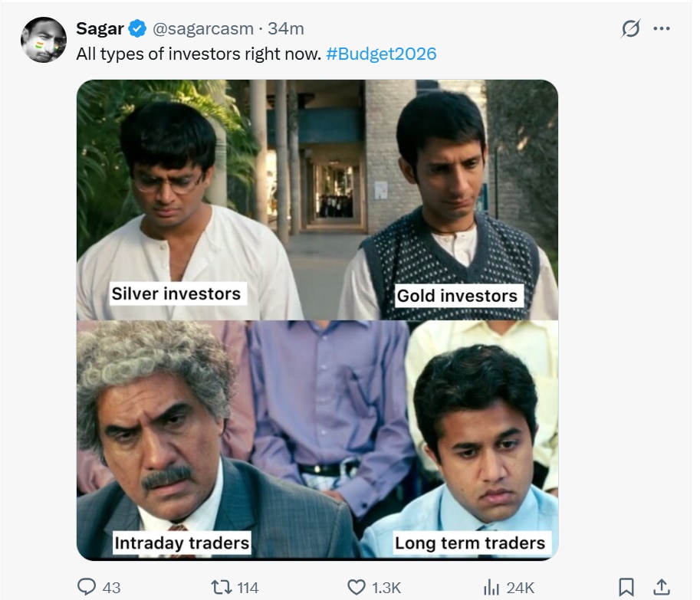The width and height of the screenshot is (700, 600).
Task: Like the post with the heart icon
Action: 357,587
